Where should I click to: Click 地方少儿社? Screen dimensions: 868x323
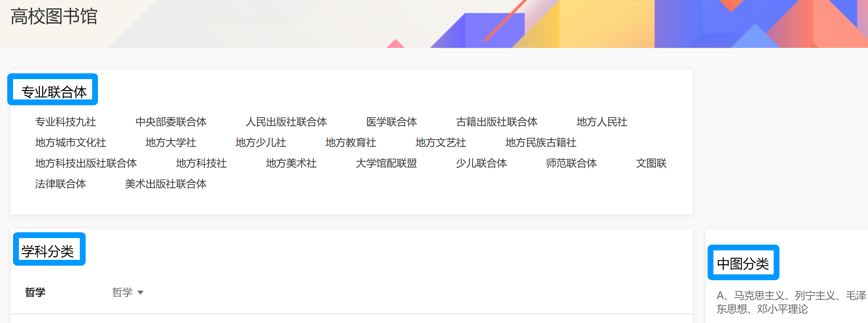[x=261, y=143]
